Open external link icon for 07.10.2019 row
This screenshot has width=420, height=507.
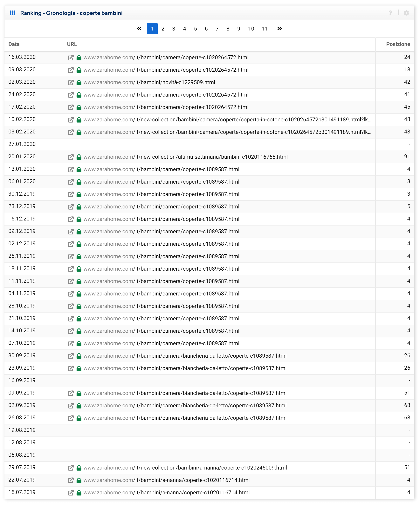(x=71, y=344)
